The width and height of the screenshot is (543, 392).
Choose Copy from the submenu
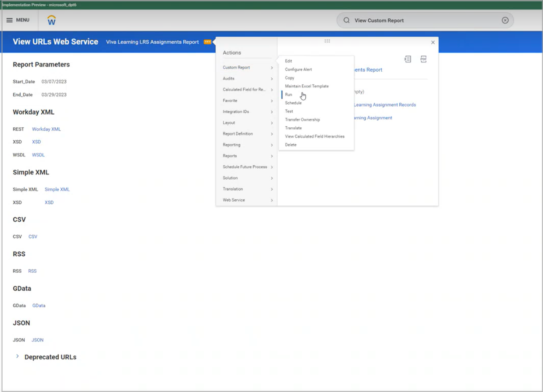point(290,78)
